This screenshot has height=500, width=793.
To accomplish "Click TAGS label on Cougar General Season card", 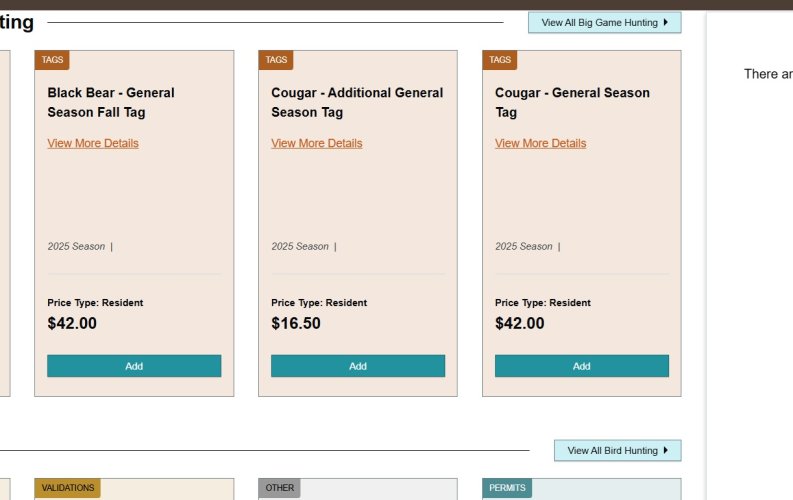I will coord(500,60).
